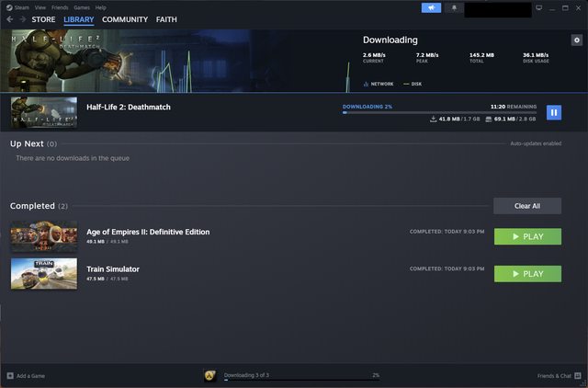Open the Steam menu
This screenshot has width=588, height=388.
click(22, 7)
